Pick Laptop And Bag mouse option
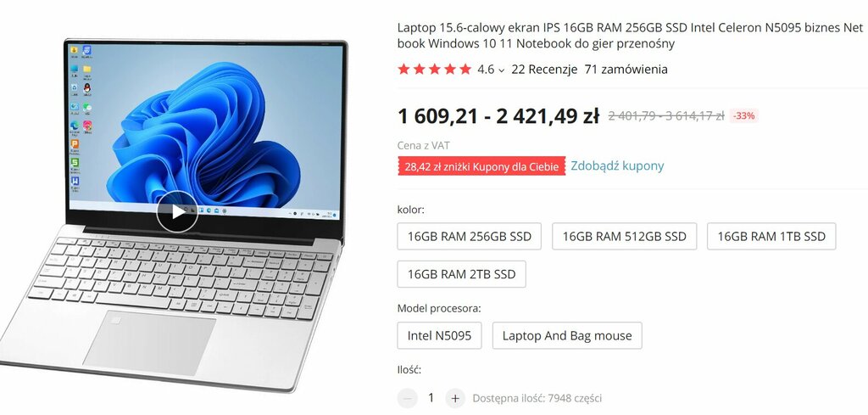The width and height of the screenshot is (868, 415). (x=567, y=336)
